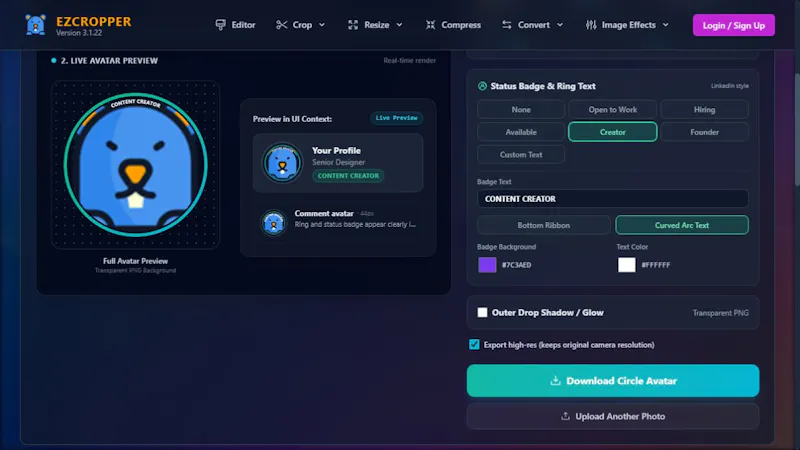Click the 'Transparent PNG' label beside Outer Drop Shadow
The width and height of the screenshot is (800, 450).
pos(720,313)
